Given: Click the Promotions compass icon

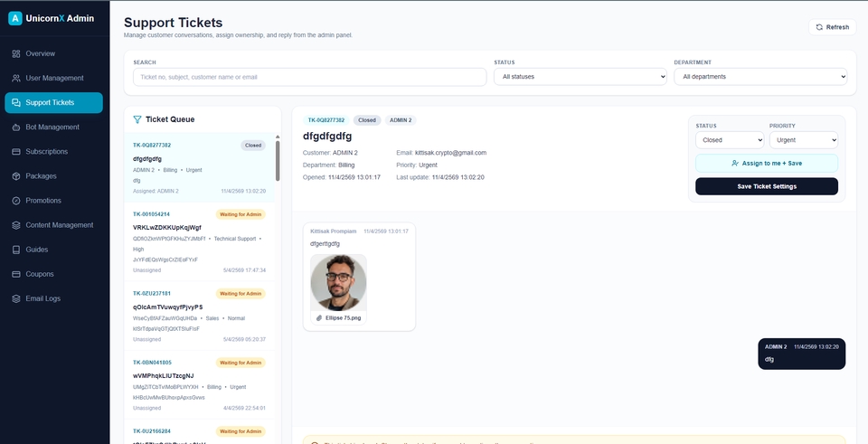Looking at the screenshot, I should (x=16, y=201).
